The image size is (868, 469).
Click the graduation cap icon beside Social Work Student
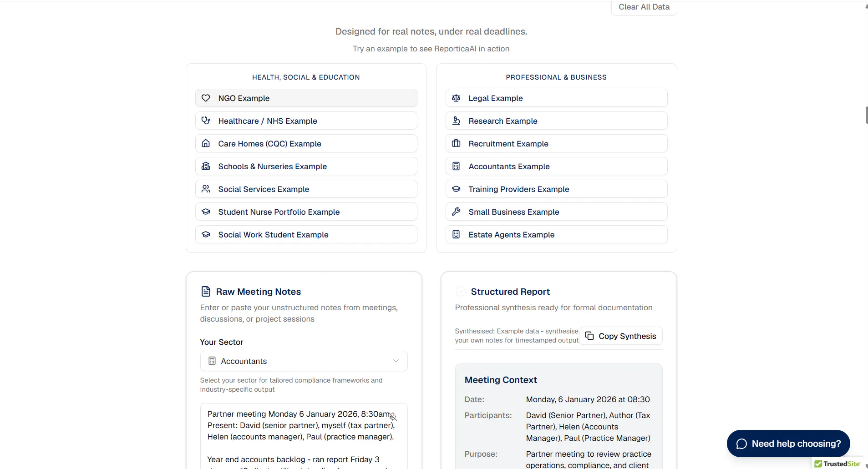tap(206, 234)
